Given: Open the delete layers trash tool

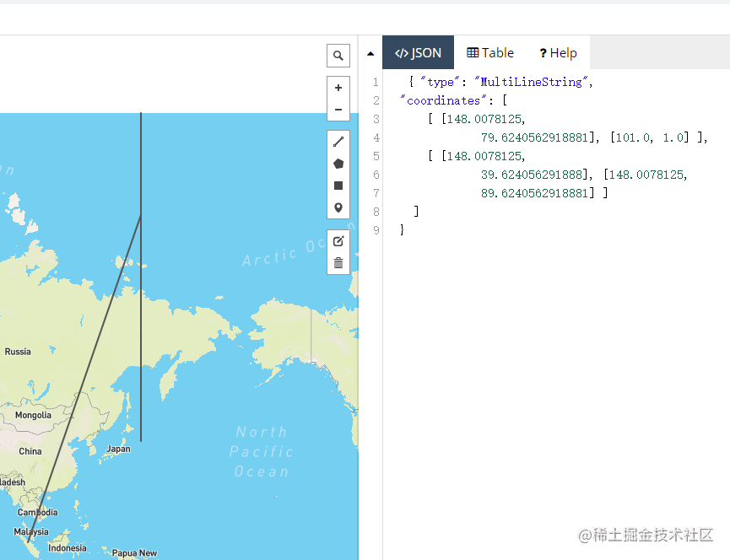Looking at the screenshot, I should pyautogui.click(x=338, y=262).
